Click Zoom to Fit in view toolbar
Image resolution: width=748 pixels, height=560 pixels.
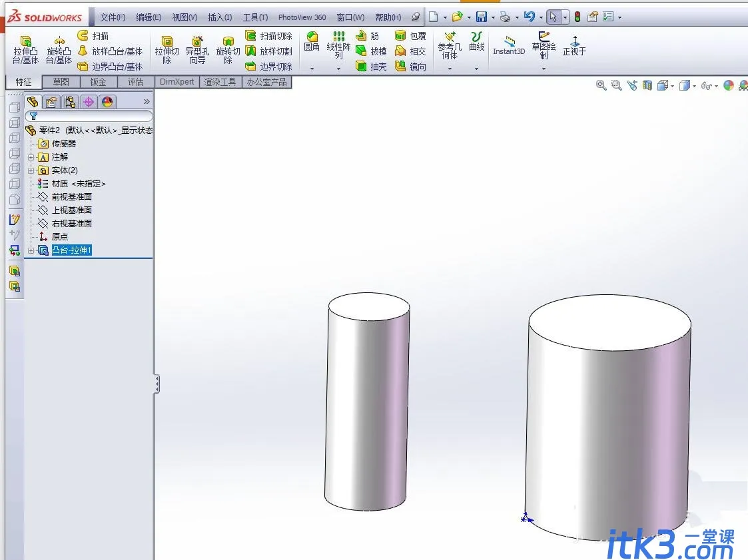click(601, 85)
